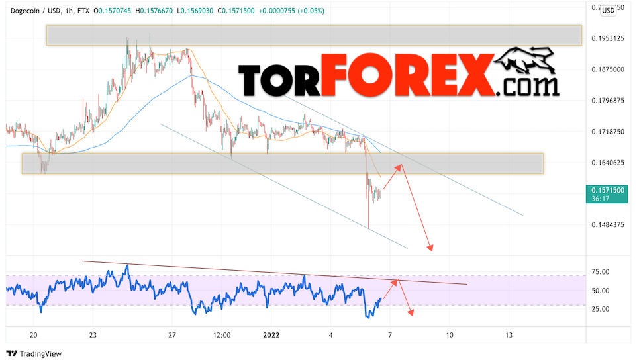Click the FTX exchange label
The image size is (637, 364).
coord(83,11)
